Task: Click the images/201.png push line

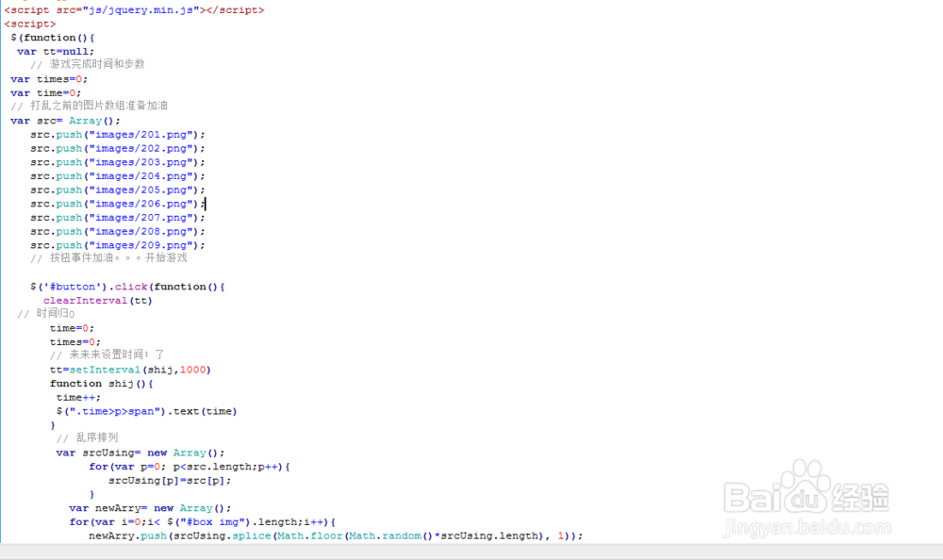Action: tap(118, 135)
